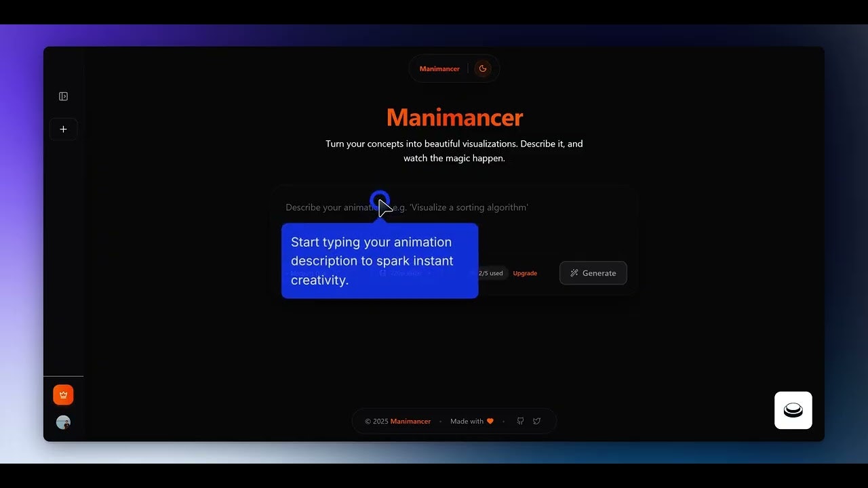Click the magic wand icon on Generate button
868x488 pixels.
point(574,273)
